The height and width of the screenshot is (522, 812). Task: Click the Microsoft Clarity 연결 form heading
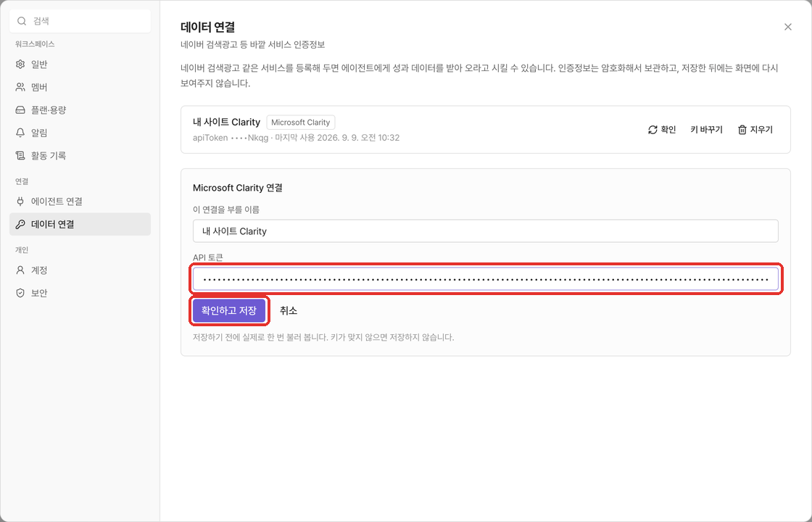238,188
